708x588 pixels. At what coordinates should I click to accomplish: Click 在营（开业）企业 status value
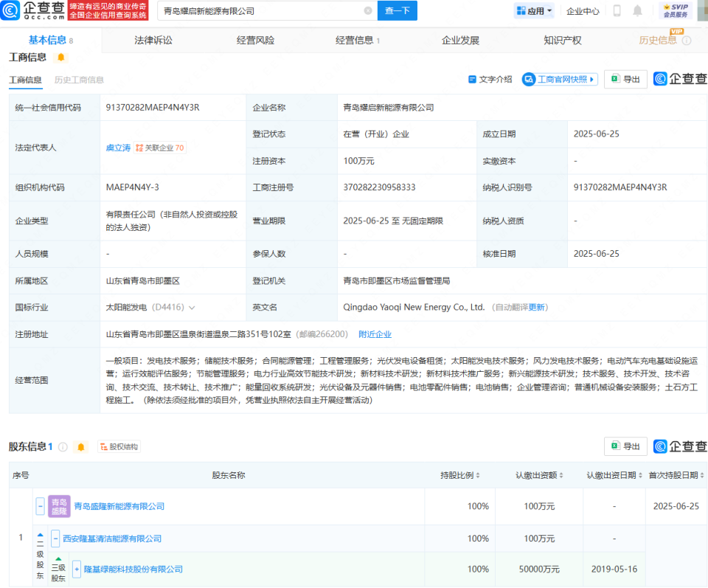click(x=376, y=134)
